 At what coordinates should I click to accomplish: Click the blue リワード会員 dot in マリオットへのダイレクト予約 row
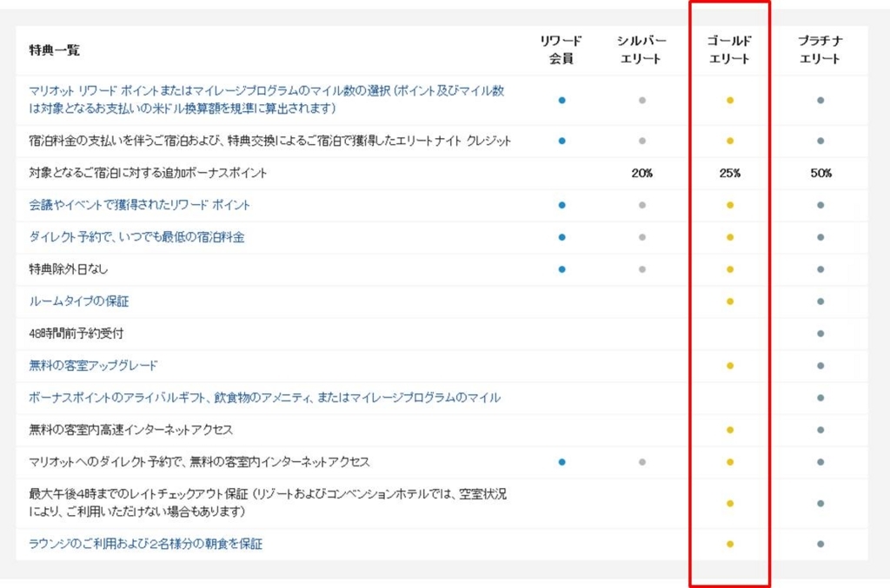point(562,462)
